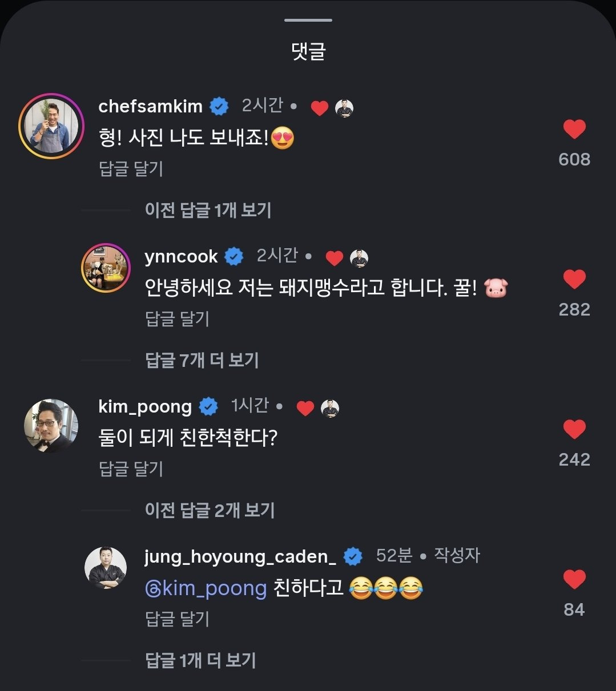Like chefsamkim's comment with the heart
The width and height of the screenshot is (616, 691).
(x=574, y=130)
